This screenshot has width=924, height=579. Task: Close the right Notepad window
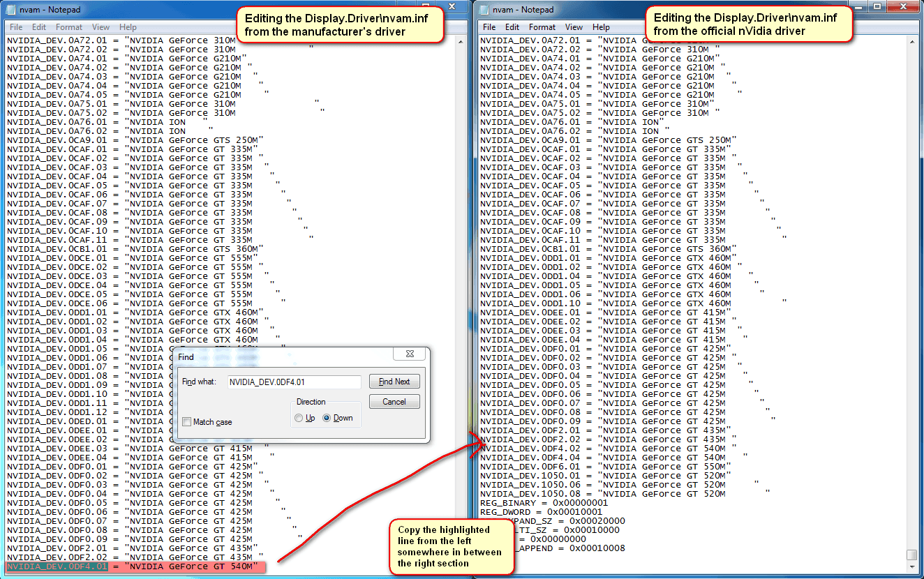pyautogui.click(x=903, y=7)
